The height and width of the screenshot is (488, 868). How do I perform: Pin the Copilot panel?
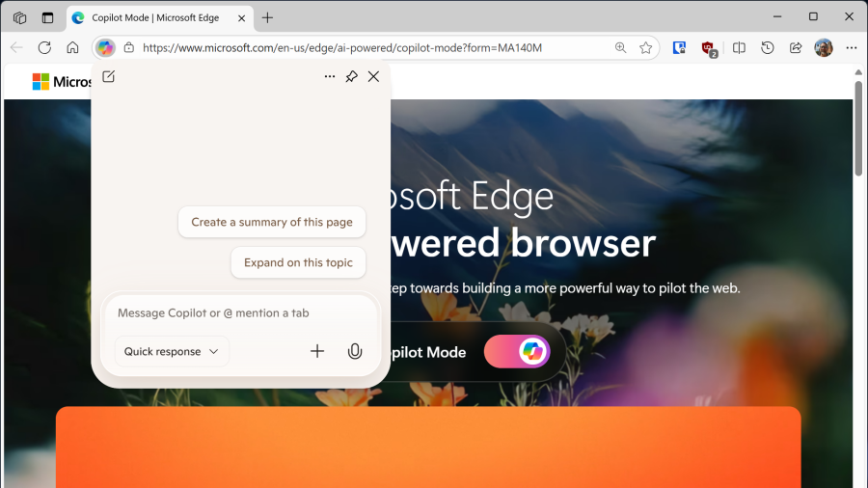pyautogui.click(x=351, y=76)
